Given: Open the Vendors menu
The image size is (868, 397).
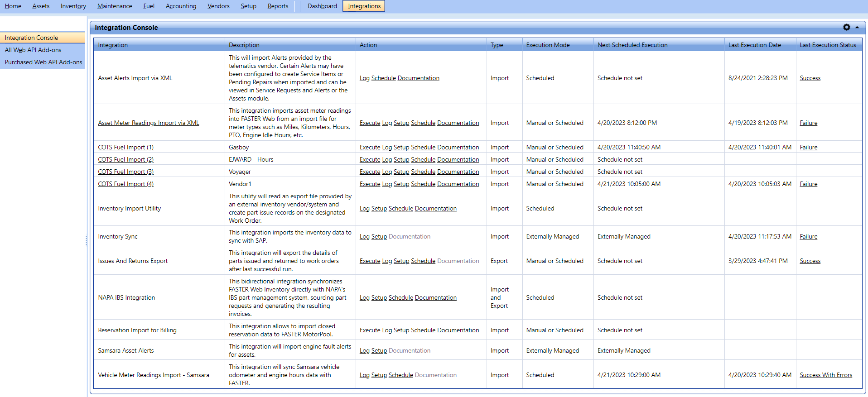Looking at the screenshot, I should [218, 6].
